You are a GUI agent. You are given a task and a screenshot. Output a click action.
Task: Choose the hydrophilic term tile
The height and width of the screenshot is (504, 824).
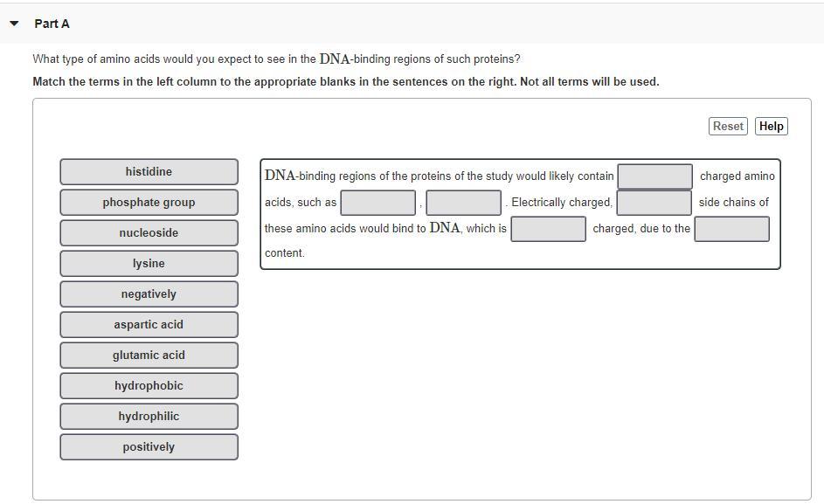[149, 417]
